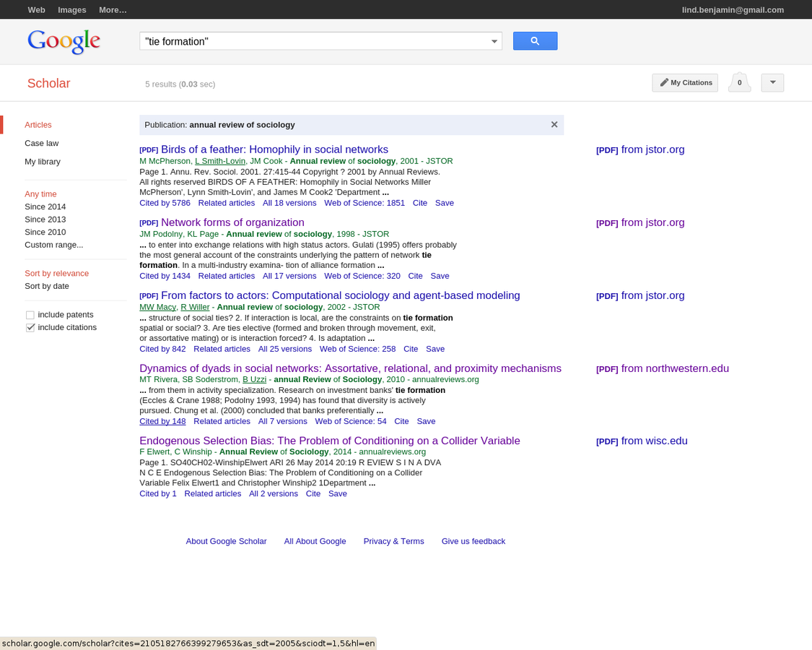Open My library in sidebar

coord(43,162)
